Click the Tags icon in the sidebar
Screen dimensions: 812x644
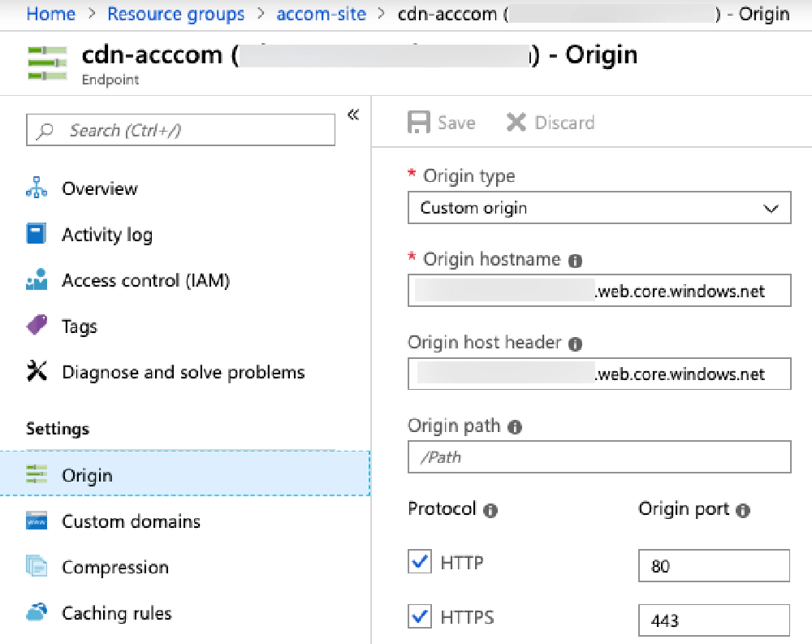click(x=39, y=326)
